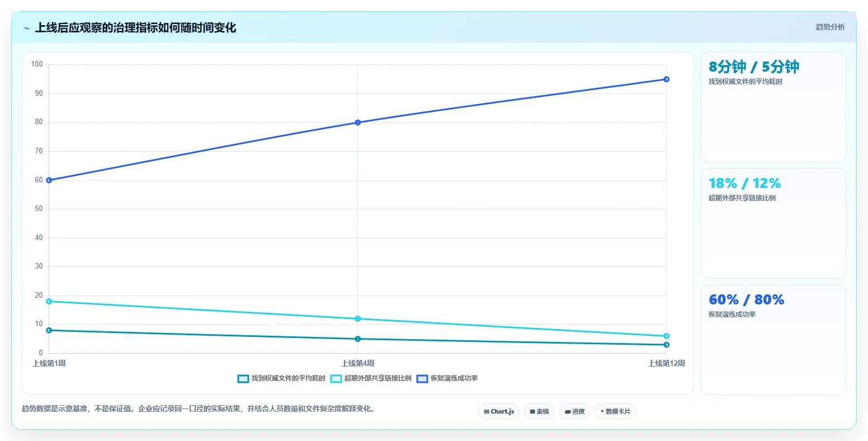868x441 pixels.
Task: Click the 趋势分析 label in the header
Action: pos(831,27)
